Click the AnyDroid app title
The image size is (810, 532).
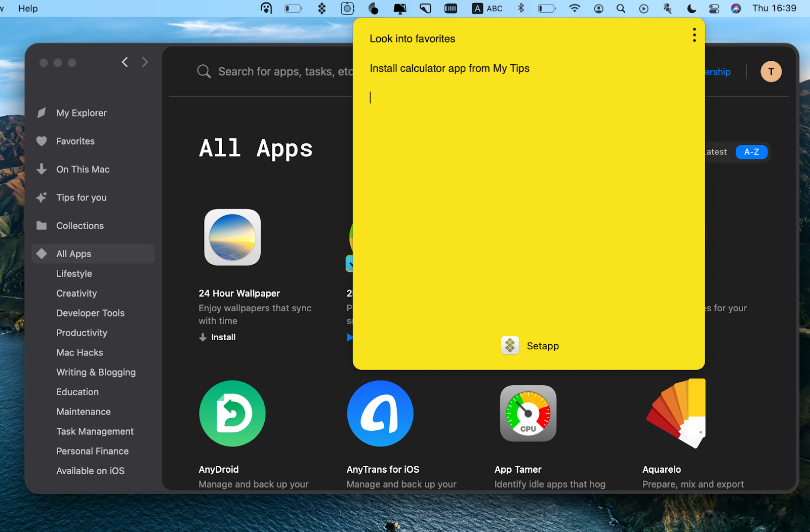[218, 469]
